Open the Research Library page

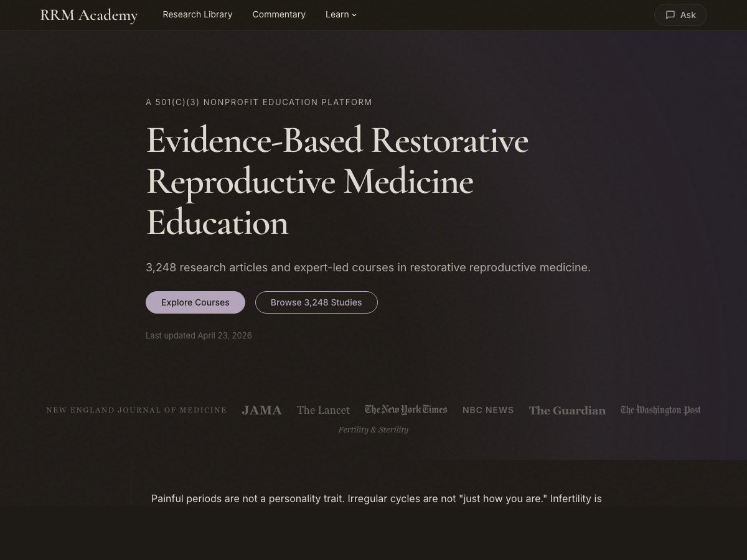[x=197, y=14]
